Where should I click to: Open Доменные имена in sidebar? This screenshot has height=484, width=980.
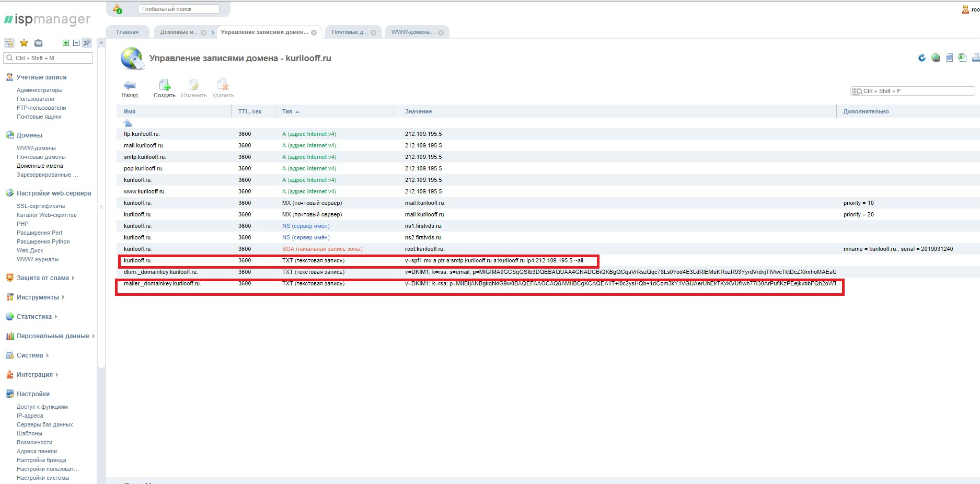pyautogui.click(x=40, y=166)
